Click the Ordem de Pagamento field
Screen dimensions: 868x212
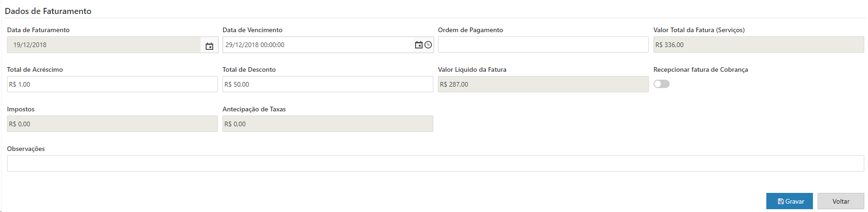[543, 45]
